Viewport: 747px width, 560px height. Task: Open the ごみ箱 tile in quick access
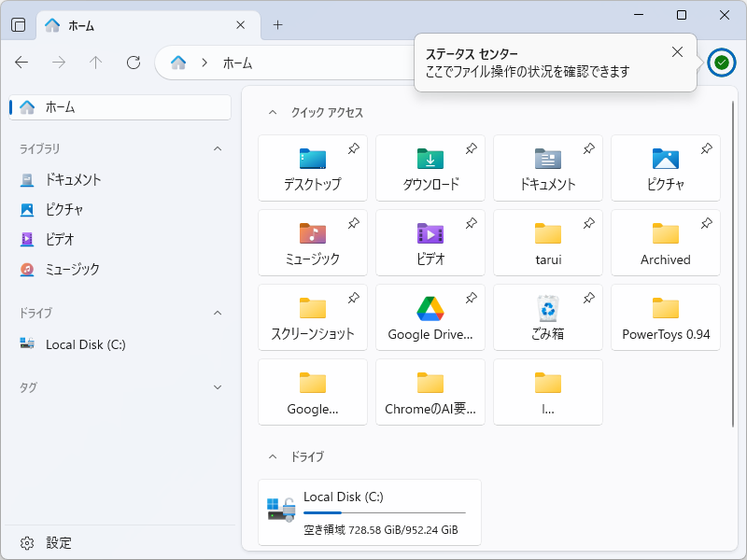coord(548,317)
